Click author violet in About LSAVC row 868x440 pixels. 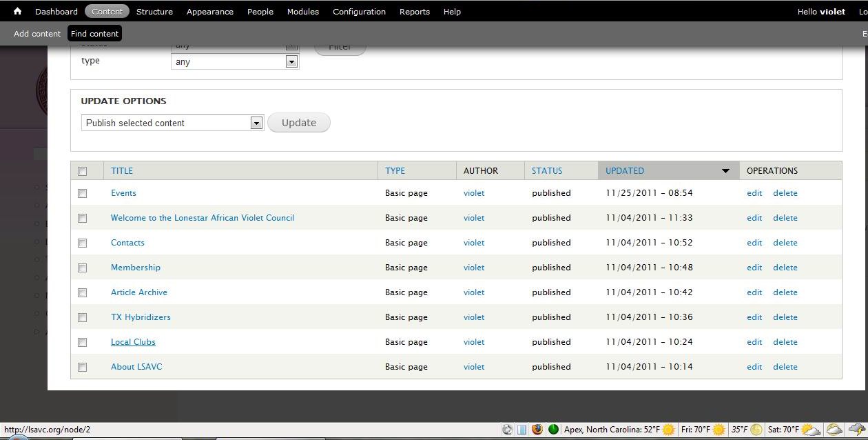[x=474, y=367]
